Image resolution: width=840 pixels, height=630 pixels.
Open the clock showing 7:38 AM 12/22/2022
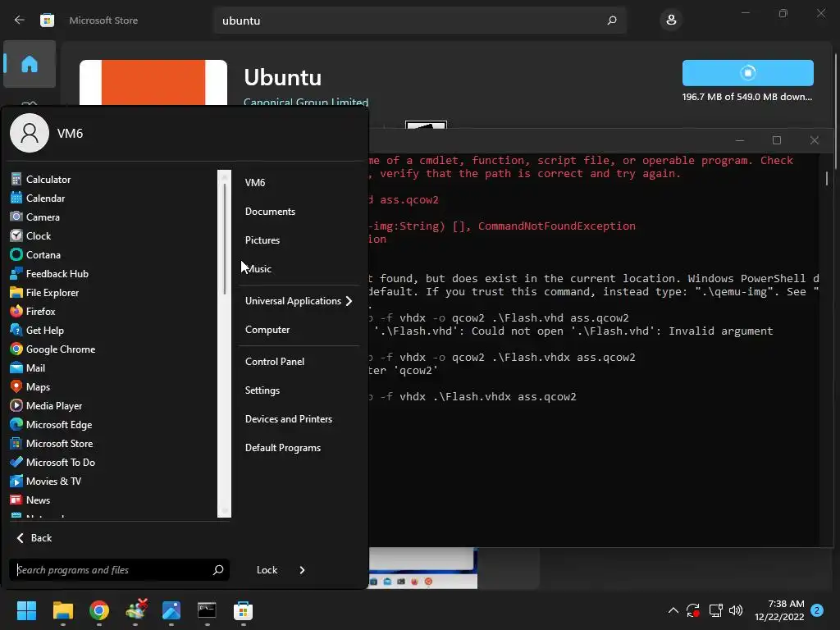tap(779, 610)
